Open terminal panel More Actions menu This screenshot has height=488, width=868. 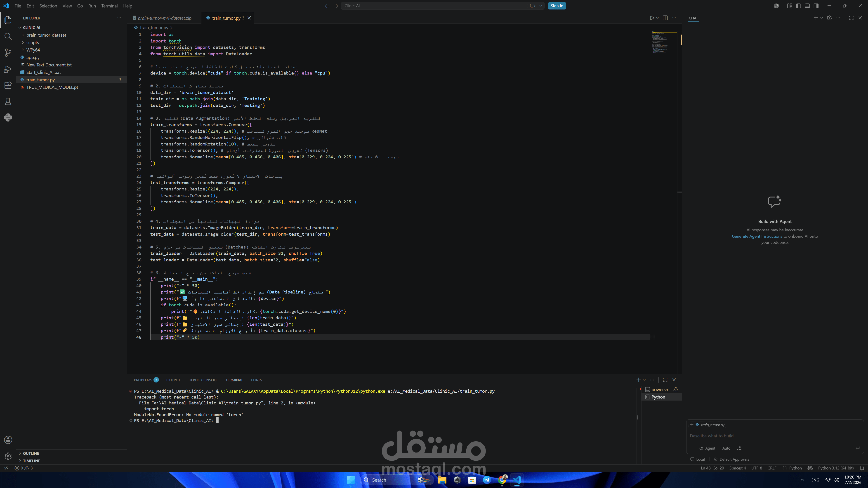coord(652,380)
